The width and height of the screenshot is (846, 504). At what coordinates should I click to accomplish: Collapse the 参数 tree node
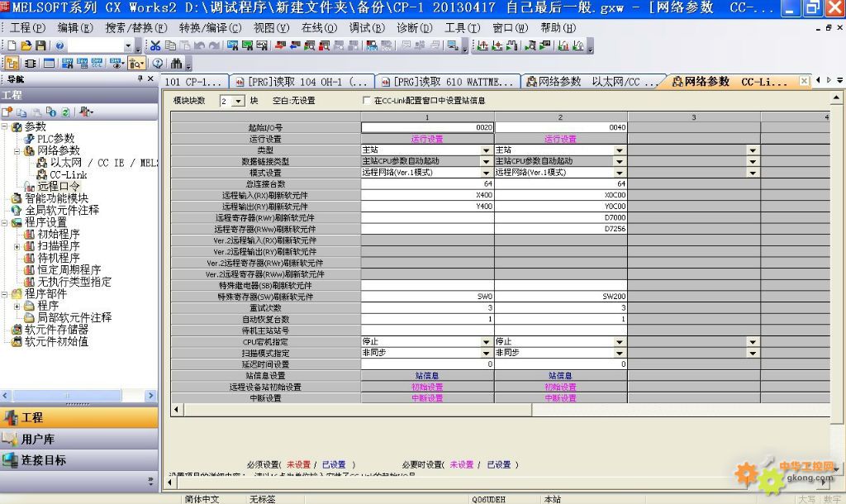[x=4, y=126]
